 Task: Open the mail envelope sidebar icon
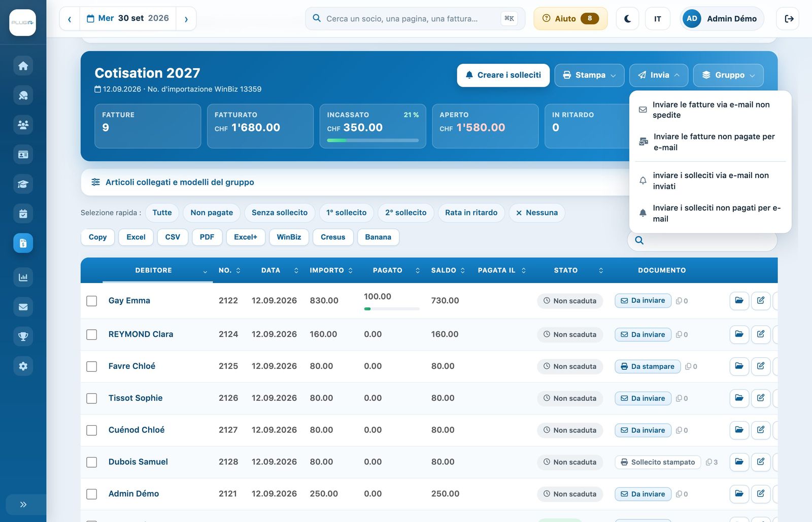[x=23, y=307]
